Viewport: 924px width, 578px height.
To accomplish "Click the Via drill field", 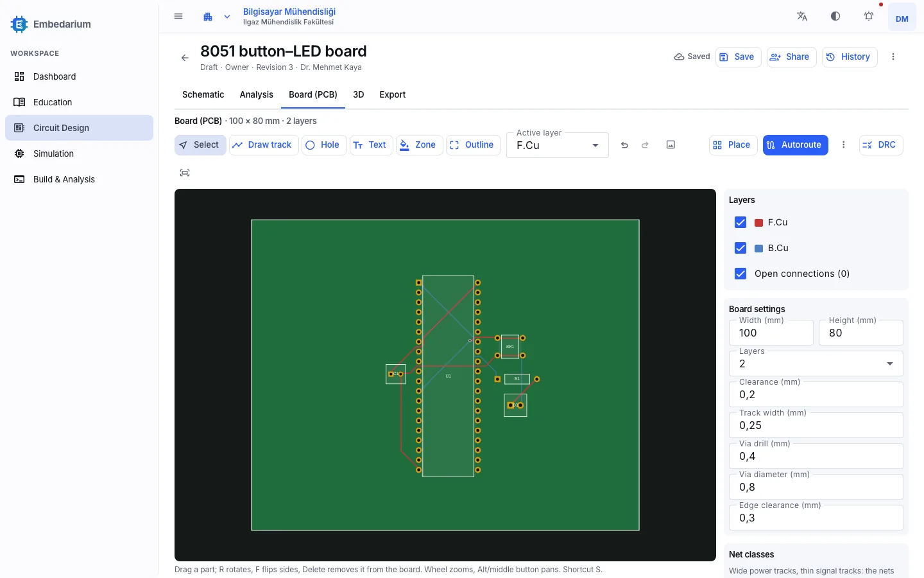I will [x=816, y=456].
